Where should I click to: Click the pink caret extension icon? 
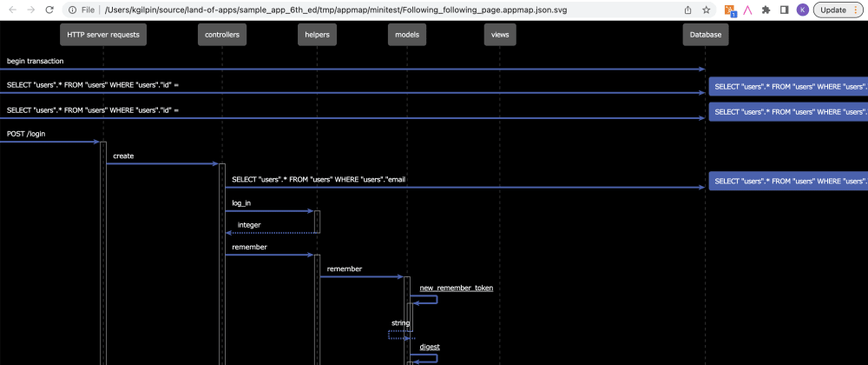748,10
